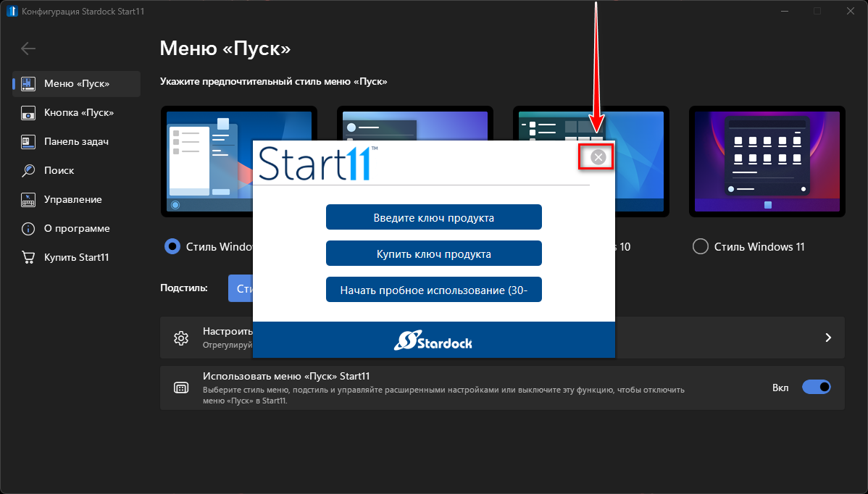The height and width of the screenshot is (494, 868).
Task: Click Введите ключ продукта button
Action: pyautogui.click(x=433, y=217)
